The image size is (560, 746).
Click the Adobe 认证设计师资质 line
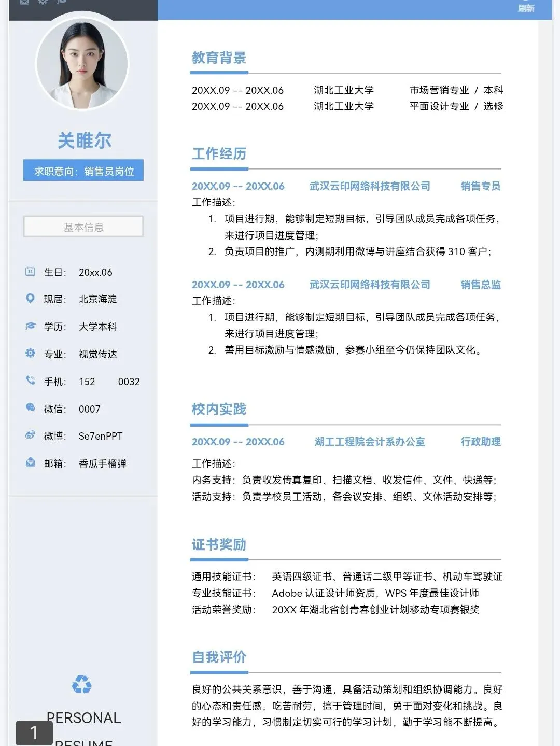tap(375, 593)
